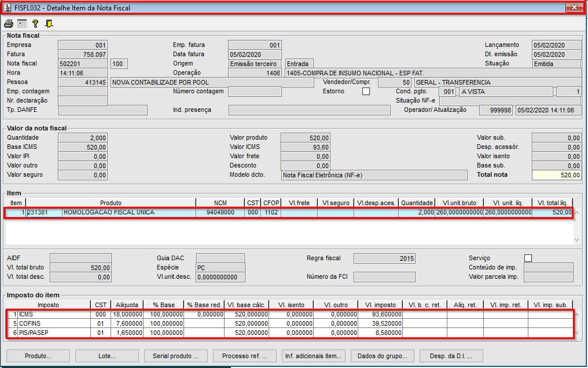The width and height of the screenshot is (588, 368).
Task: Click the Cond. pgto. A VISTA field
Action: coord(506,92)
